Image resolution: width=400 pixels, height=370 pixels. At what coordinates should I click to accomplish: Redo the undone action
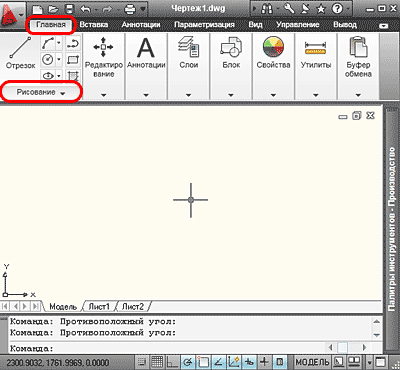(107, 9)
